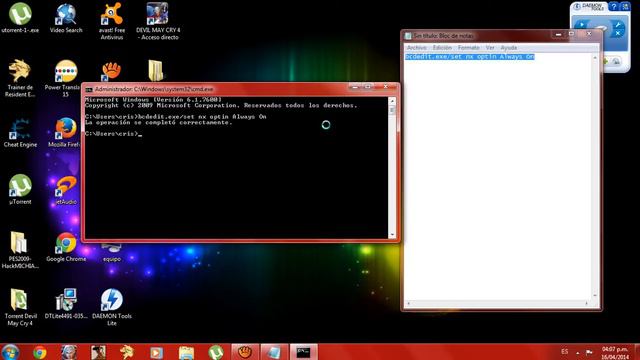Click the cmd window scrollbar up arrow
The height and width of the screenshot is (360, 640).
click(x=392, y=101)
